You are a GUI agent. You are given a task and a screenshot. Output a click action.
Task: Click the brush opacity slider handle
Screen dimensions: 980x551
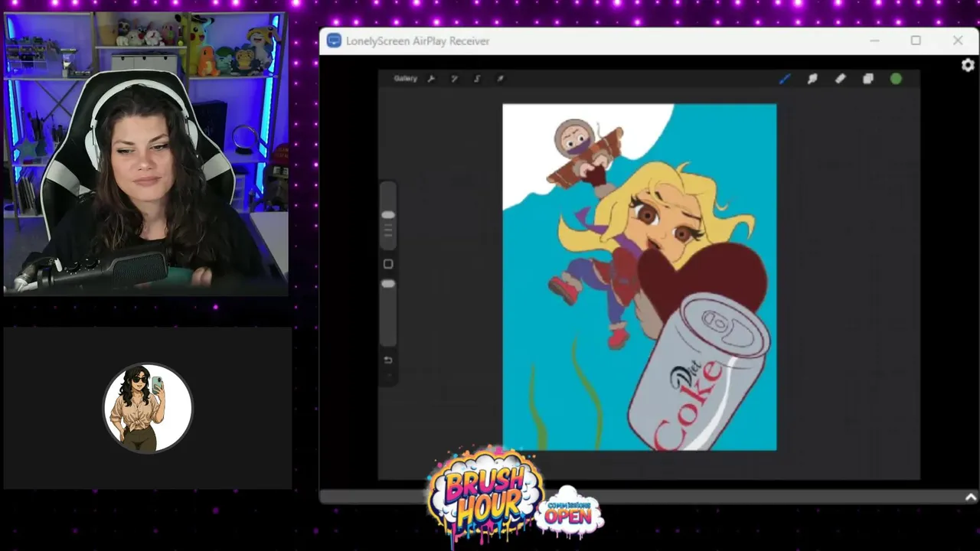[x=388, y=284]
